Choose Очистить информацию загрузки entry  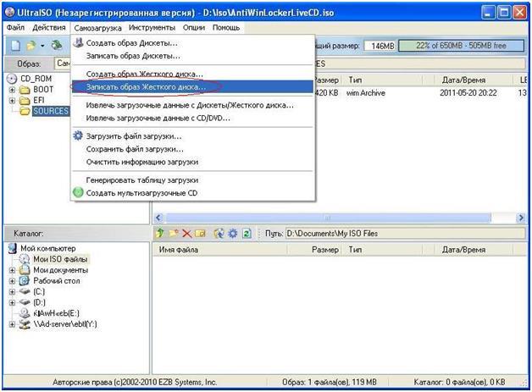[192, 162]
